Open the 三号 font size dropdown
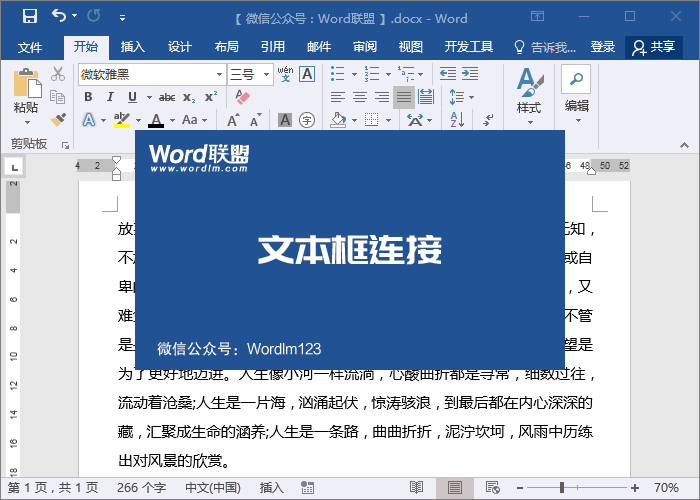This screenshot has height=500, width=700. tap(266, 75)
